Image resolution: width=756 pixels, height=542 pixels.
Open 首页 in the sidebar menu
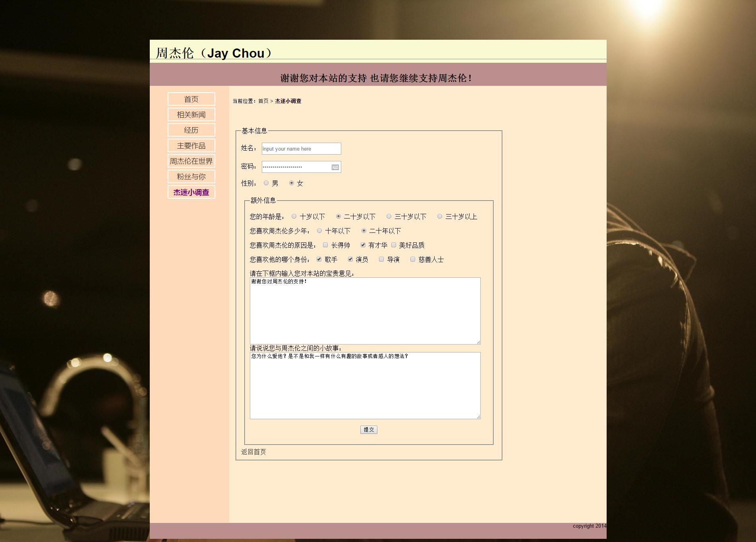coord(191,99)
